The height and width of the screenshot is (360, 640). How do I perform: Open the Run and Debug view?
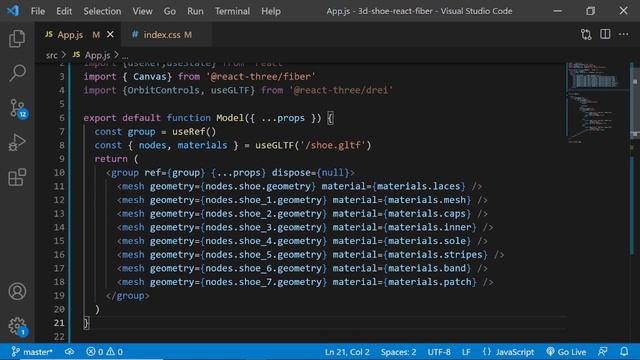(17, 142)
